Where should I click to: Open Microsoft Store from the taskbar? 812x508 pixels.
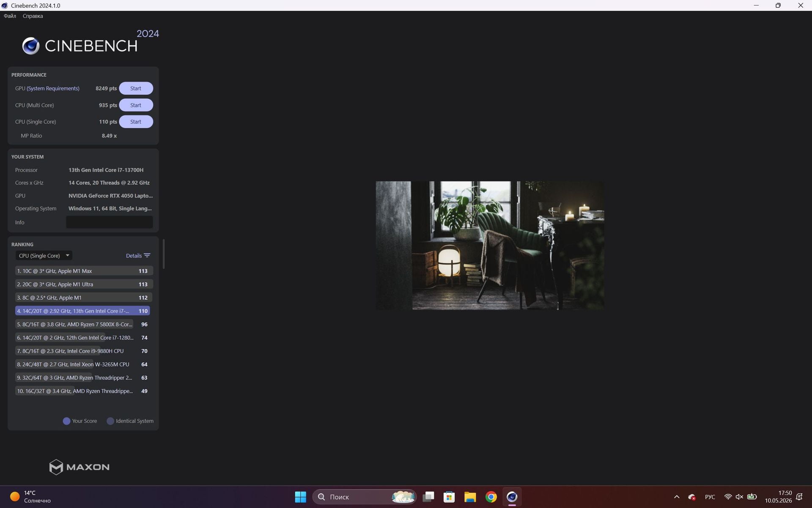point(449,497)
